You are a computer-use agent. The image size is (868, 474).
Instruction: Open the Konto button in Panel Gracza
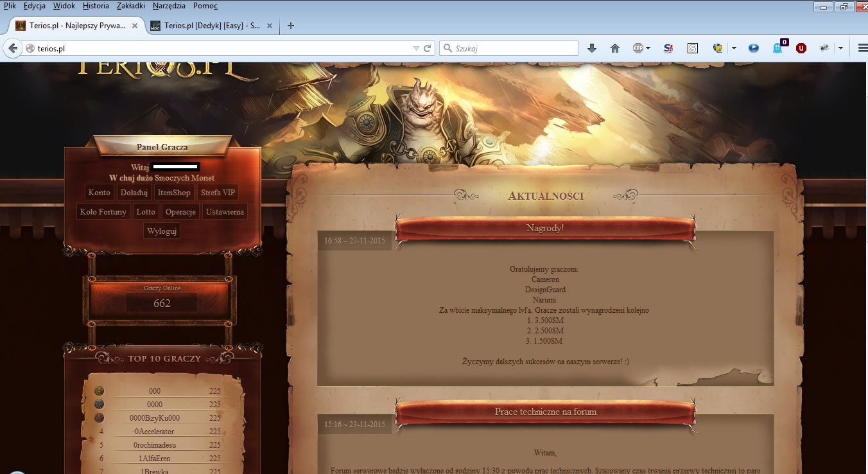coord(100,193)
